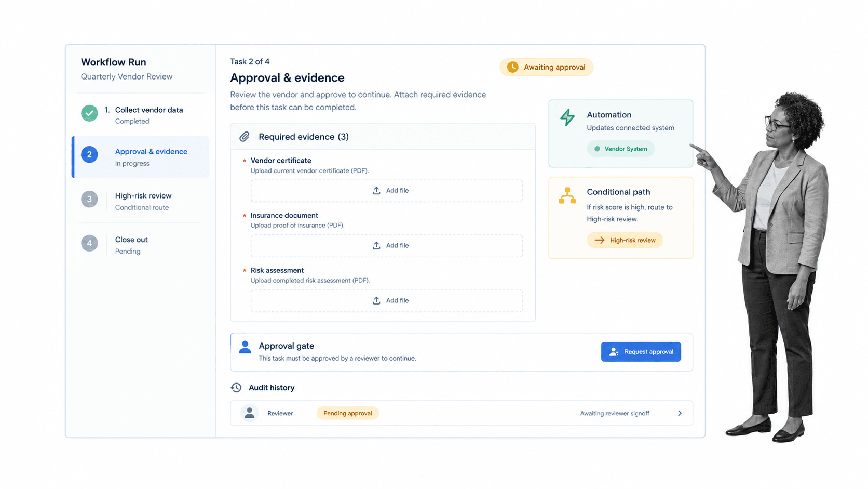Click the upload icon under Risk assessment
Viewport: 868px width, 489px height.
[x=376, y=300]
